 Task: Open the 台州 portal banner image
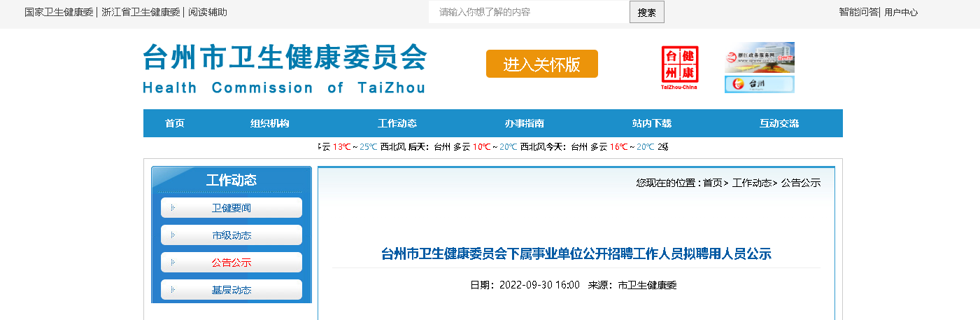[x=760, y=84]
